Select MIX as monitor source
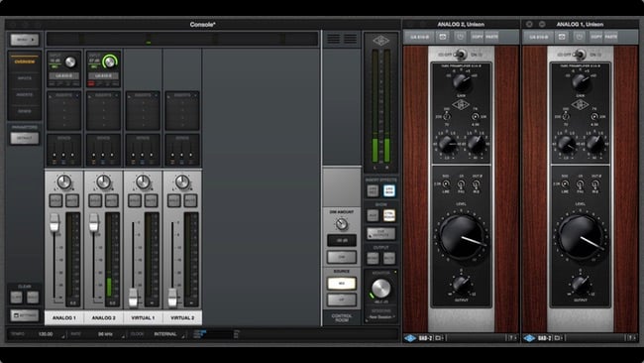This screenshot has height=363, width=644. tap(341, 284)
